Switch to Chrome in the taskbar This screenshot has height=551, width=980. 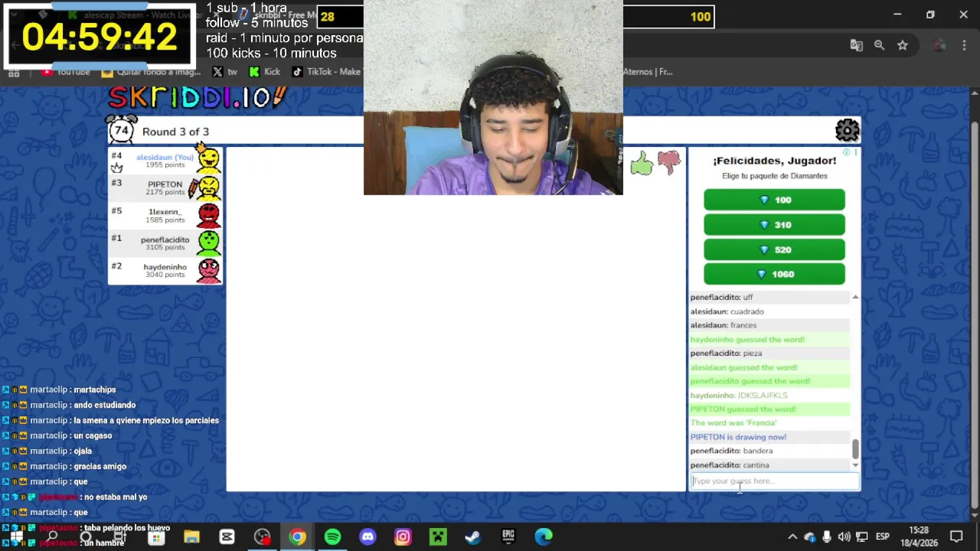(297, 536)
